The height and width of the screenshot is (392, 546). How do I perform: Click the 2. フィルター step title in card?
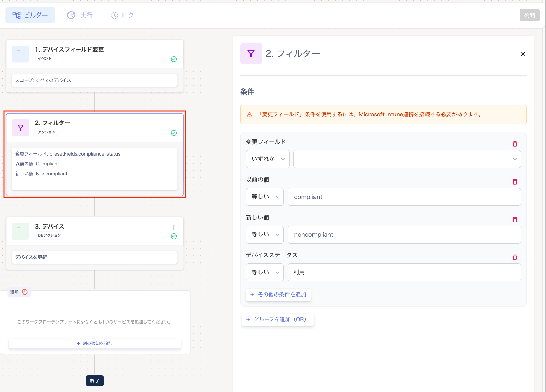(x=53, y=123)
